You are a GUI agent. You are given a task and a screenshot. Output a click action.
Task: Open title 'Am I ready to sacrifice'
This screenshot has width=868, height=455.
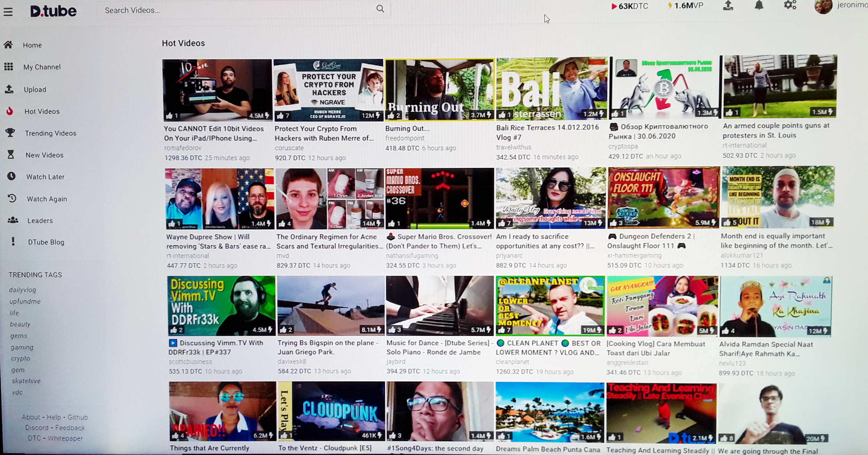(x=545, y=241)
